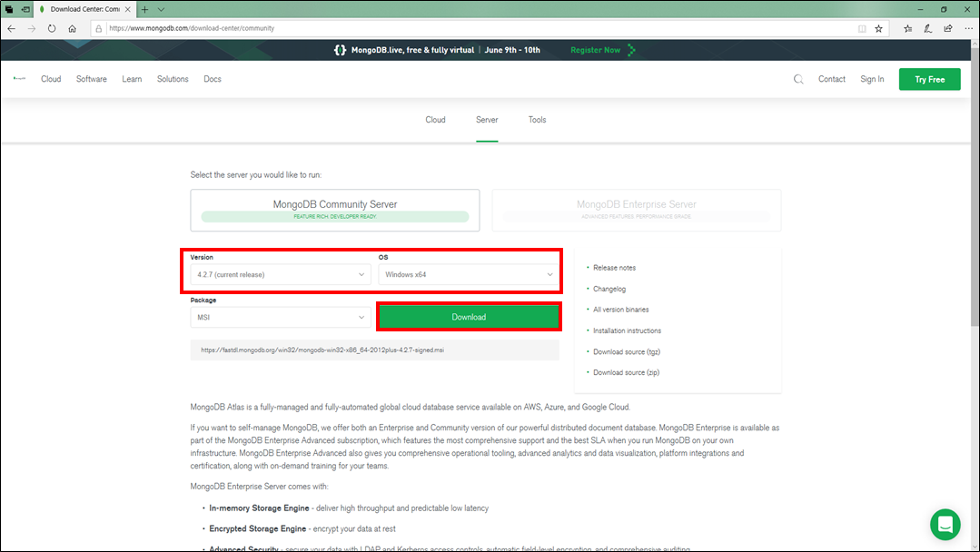Open the Package dropdown MSI
The height and width of the screenshot is (552, 980).
pyautogui.click(x=281, y=317)
